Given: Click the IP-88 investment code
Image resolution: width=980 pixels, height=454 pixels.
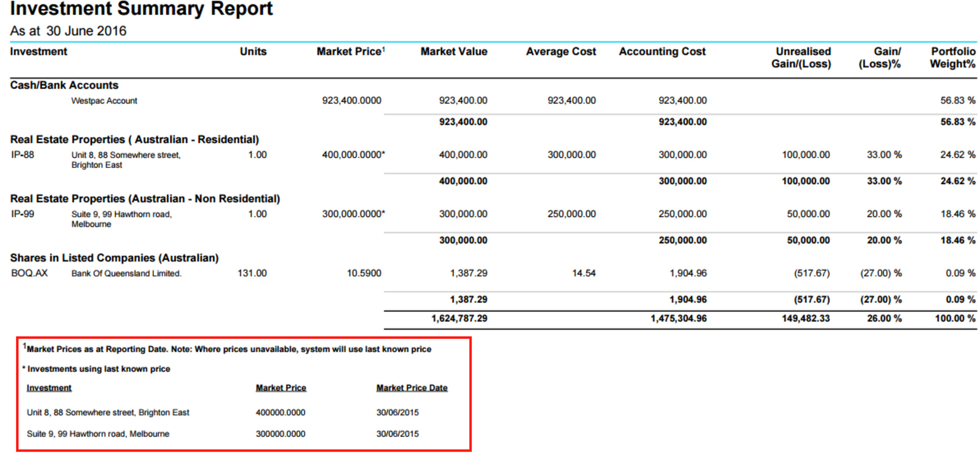Looking at the screenshot, I should click(22, 155).
